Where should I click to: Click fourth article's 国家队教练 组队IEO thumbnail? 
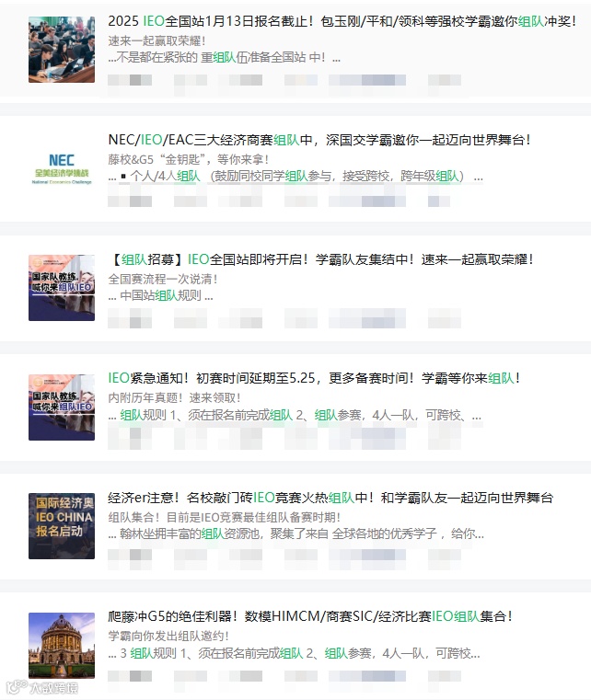pos(62,407)
